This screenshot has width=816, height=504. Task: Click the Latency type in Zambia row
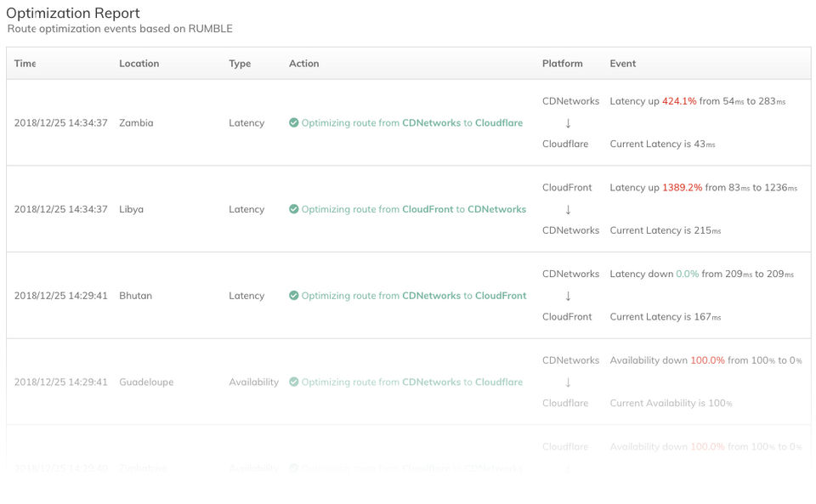click(246, 122)
